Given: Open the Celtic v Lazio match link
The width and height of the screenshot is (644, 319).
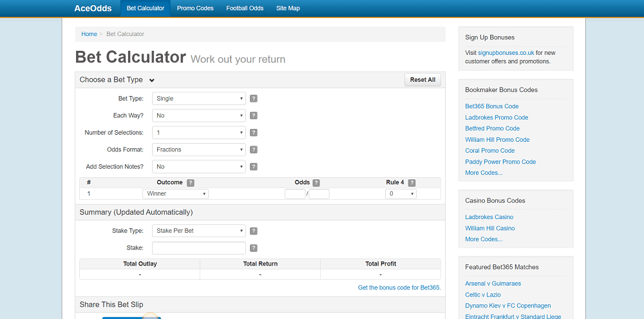Looking at the screenshot, I should click(483, 295).
